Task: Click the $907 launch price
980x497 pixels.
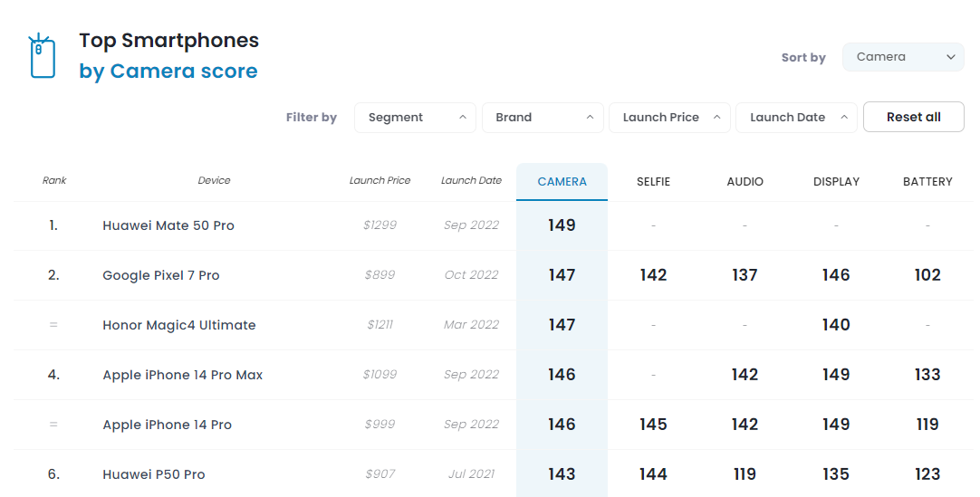Action: [380, 474]
